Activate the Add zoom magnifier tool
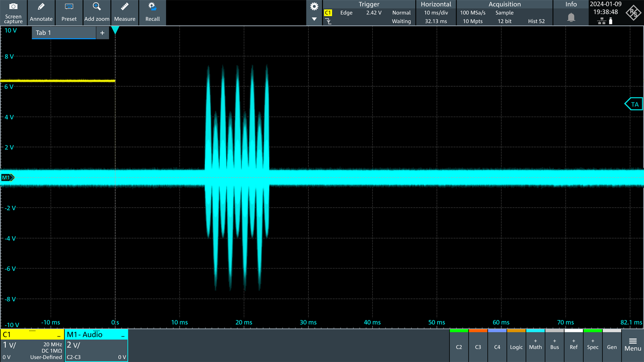This screenshot has height=362, width=644. pos(97,12)
